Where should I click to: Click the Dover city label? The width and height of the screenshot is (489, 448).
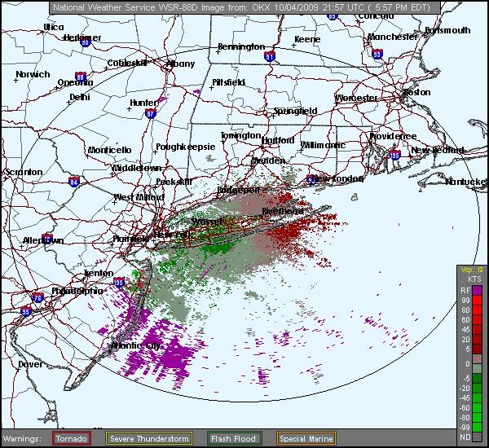point(31,364)
